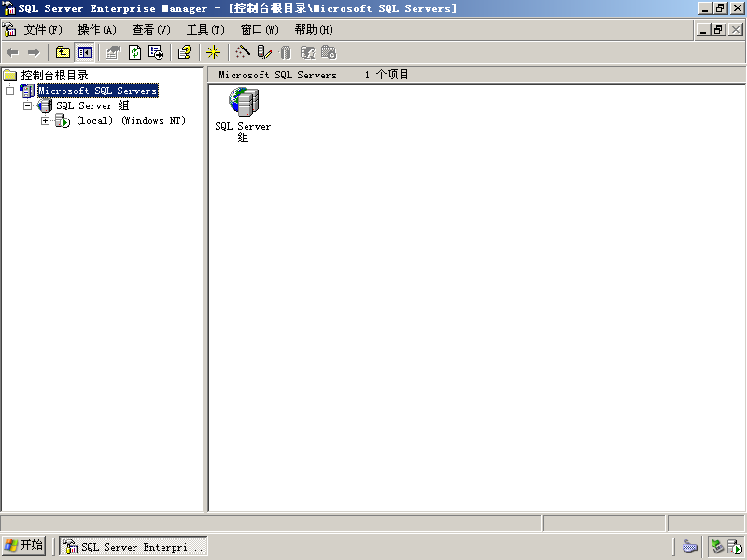The height and width of the screenshot is (560, 747).
Task: Click the 控制台根目录 yellow folder icon
Action: point(10,76)
